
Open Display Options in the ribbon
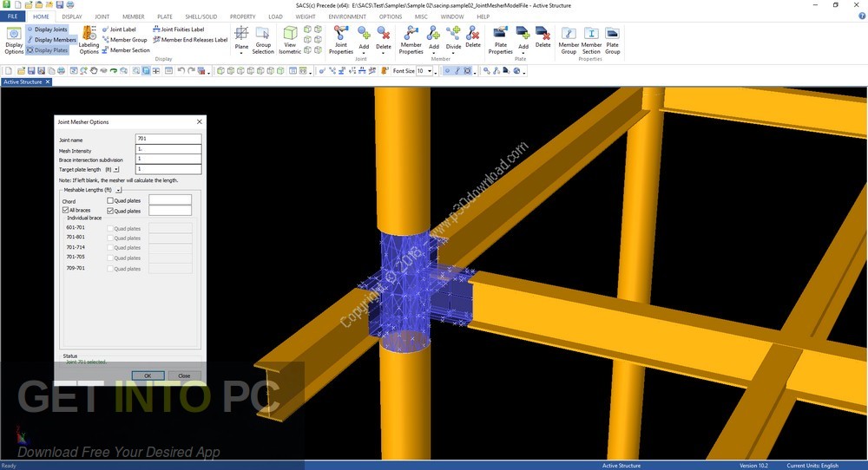pyautogui.click(x=14, y=40)
